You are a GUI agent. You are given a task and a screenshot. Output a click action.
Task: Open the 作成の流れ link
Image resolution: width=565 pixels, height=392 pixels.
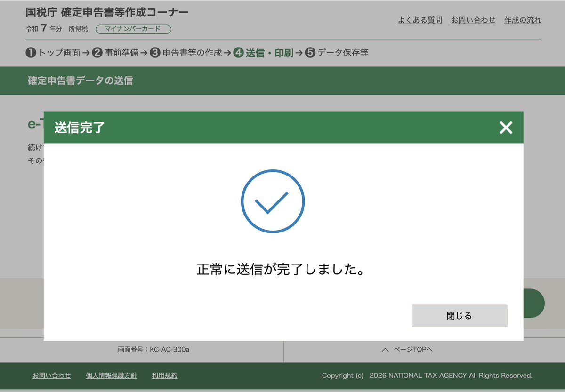522,20
